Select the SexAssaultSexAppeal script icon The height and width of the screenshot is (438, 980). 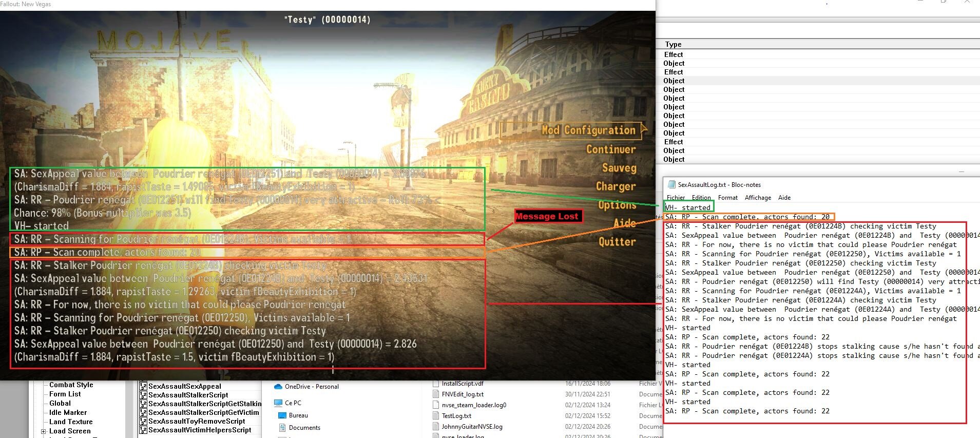click(x=143, y=386)
